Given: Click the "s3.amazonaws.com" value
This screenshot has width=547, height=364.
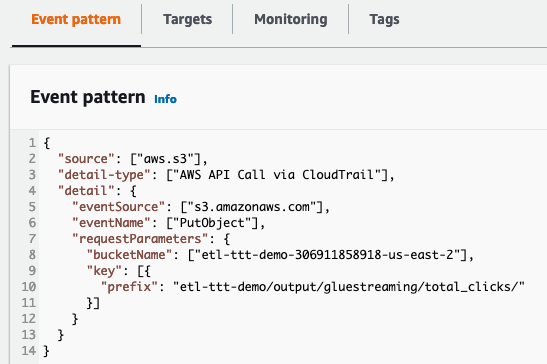Looking at the screenshot, I should (x=252, y=207).
